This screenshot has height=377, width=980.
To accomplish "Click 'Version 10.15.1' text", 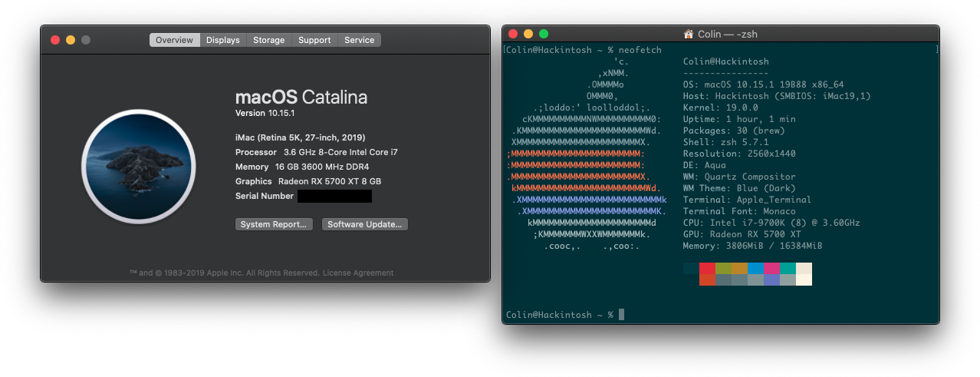I will click(x=265, y=114).
